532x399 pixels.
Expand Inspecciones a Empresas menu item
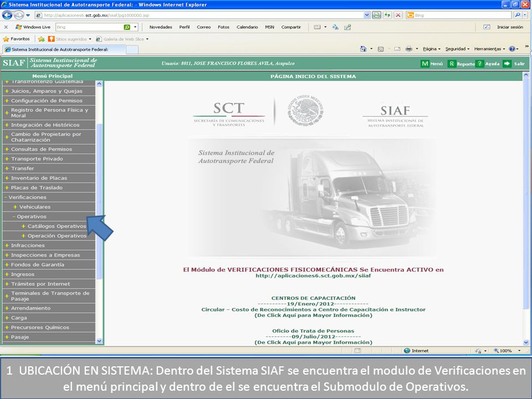point(49,255)
